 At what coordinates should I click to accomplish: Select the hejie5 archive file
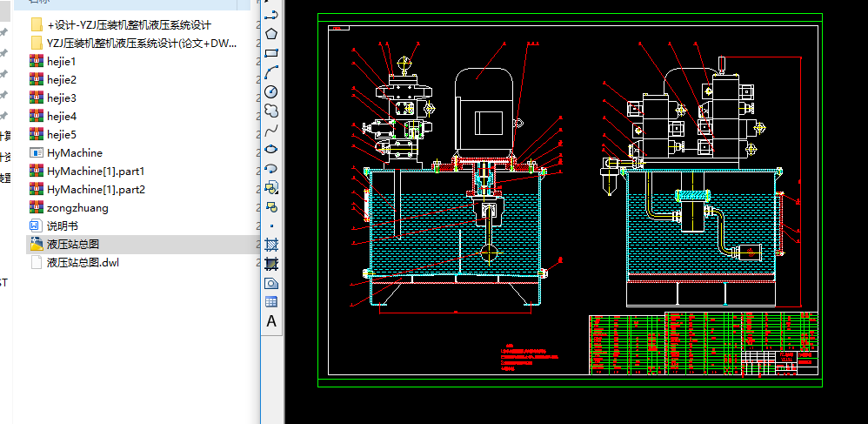(62, 134)
